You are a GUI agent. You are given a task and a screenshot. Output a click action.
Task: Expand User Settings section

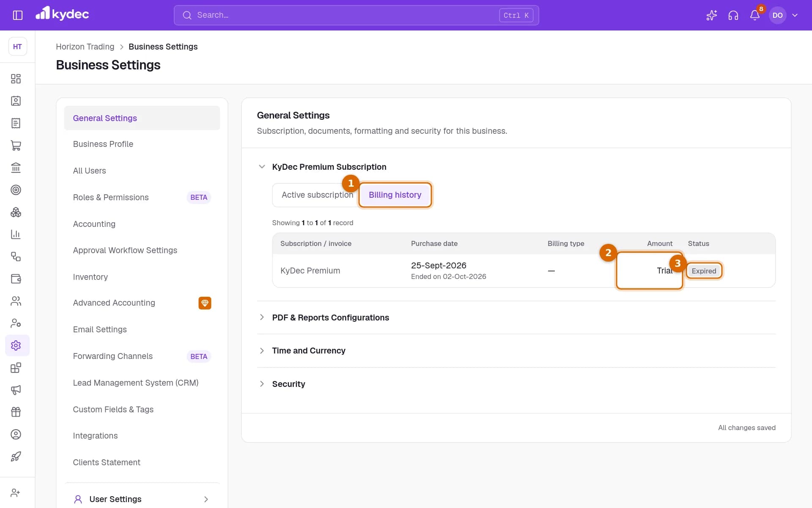(x=142, y=499)
